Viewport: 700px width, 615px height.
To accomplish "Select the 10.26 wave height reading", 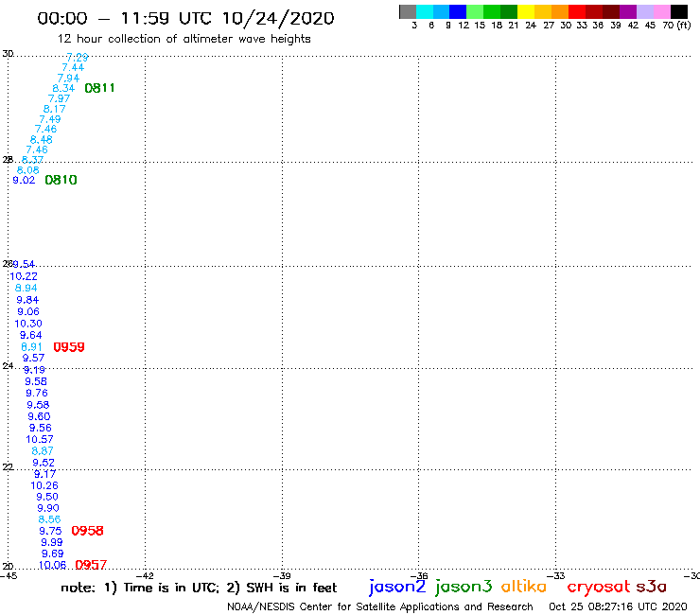I will coord(44,485).
